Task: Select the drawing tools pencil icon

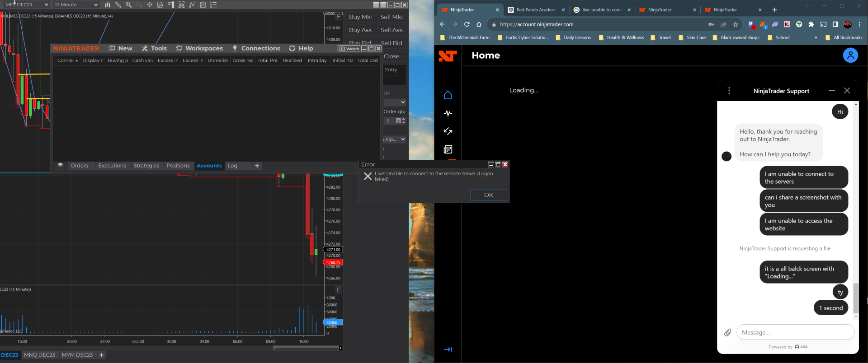Action: pos(118,5)
